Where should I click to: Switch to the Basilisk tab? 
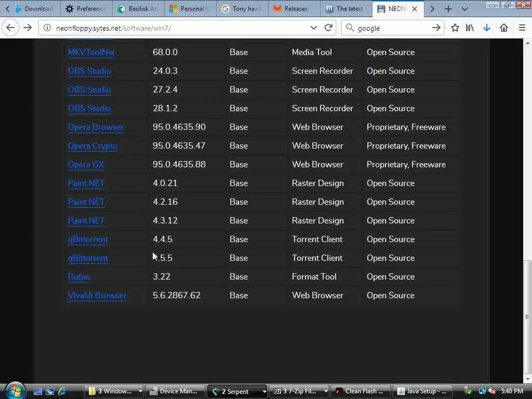pos(138,9)
